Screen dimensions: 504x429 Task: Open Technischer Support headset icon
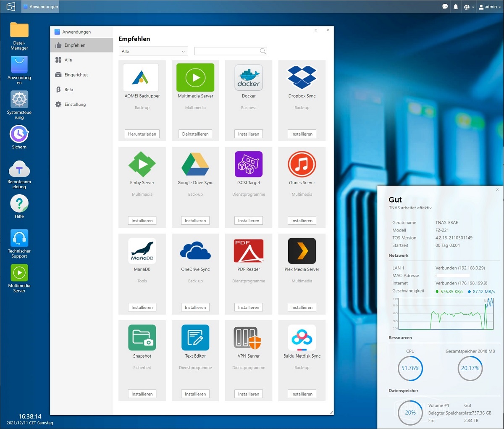tap(19, 238)
